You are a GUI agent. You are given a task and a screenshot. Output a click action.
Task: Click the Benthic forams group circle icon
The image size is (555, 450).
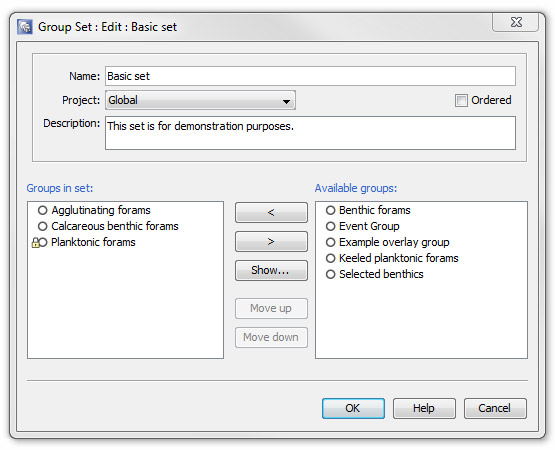click(x=330, y=210)
